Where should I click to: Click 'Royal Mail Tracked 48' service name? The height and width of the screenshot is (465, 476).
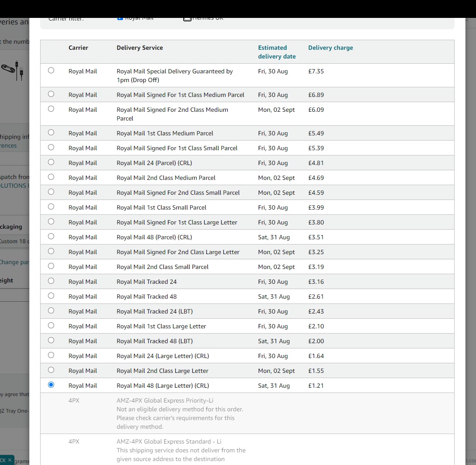click(147, 297)
